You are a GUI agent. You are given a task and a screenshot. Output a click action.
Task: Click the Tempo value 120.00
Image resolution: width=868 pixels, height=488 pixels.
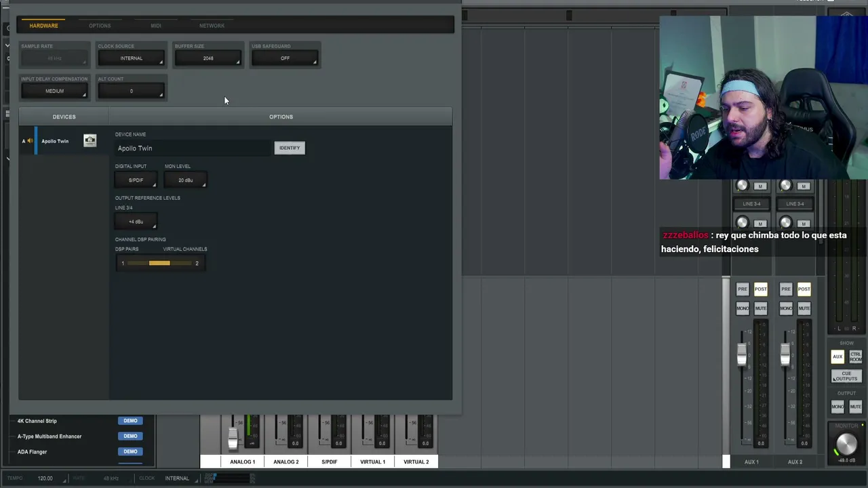pyautogui.click(x=45, y=479)
